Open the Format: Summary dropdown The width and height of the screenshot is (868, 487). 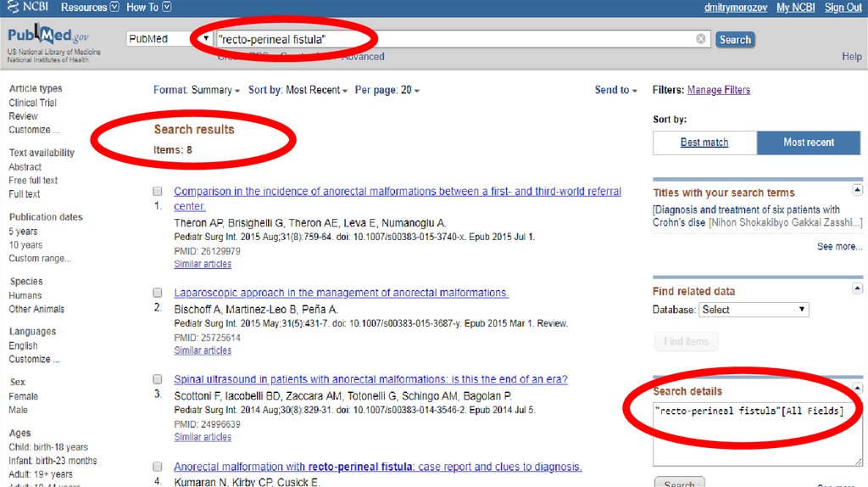(x=197, y=90)
